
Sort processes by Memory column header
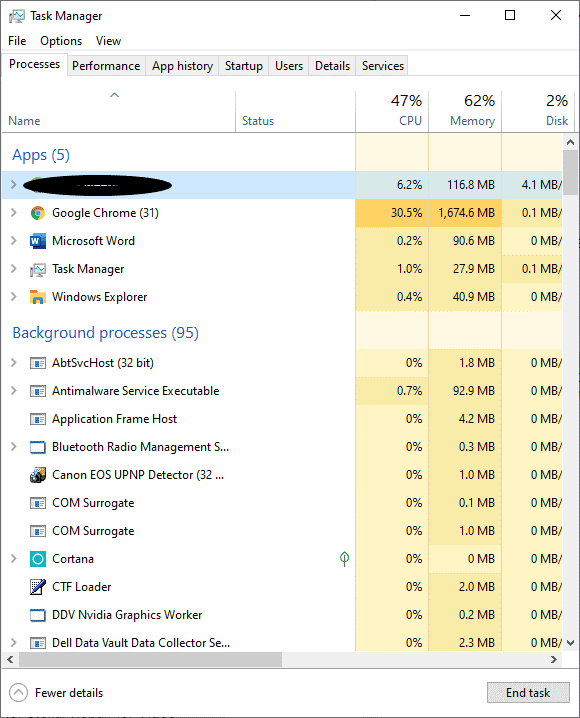465,111
